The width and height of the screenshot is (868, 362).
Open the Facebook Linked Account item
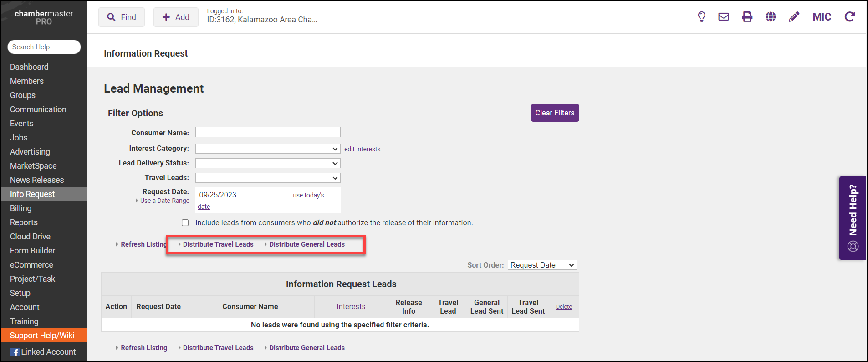(x=43, y=352)
